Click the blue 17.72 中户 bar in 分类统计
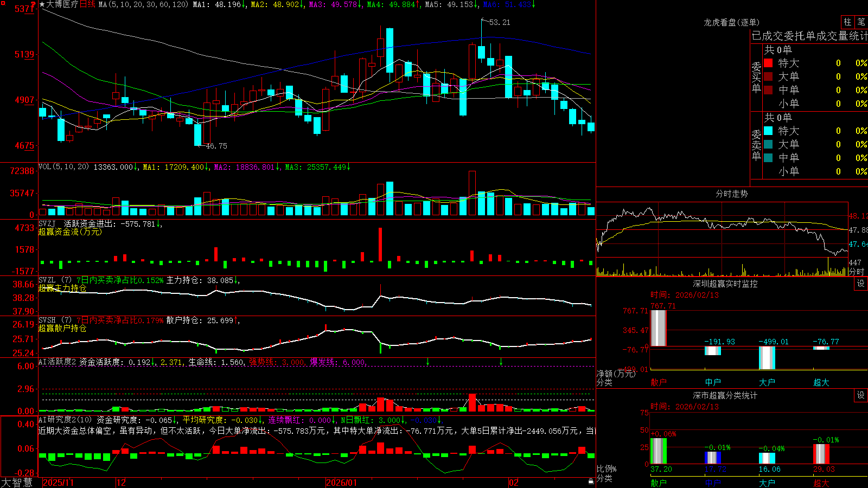This screenshot has width=868, height=488. click(x=713, y=458)
